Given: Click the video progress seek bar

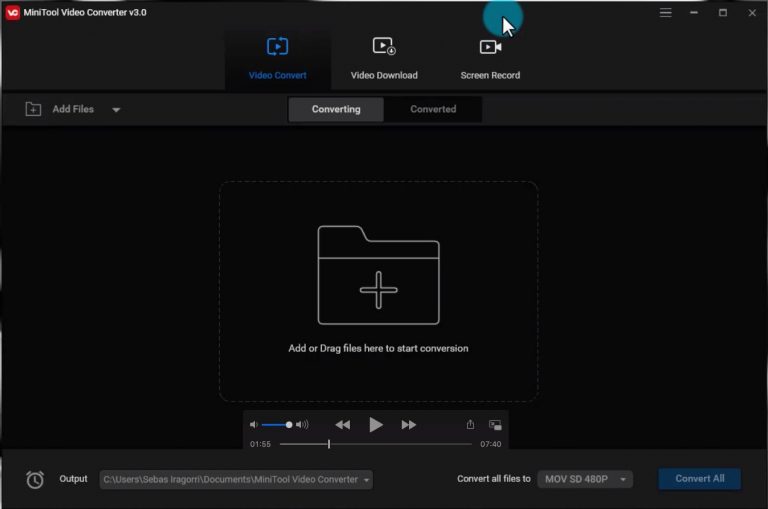Looking at the screenshot, I should pyautogui.click(x=376, y=444).
